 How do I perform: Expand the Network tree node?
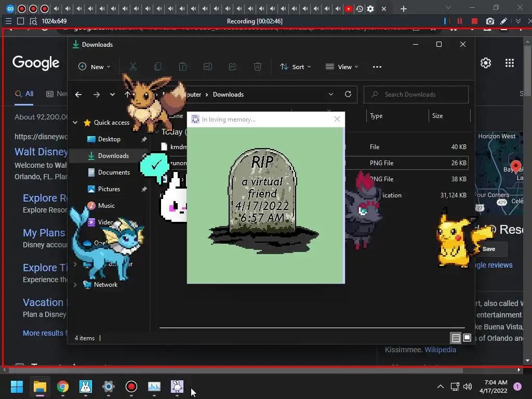click(x=75, y=285)
